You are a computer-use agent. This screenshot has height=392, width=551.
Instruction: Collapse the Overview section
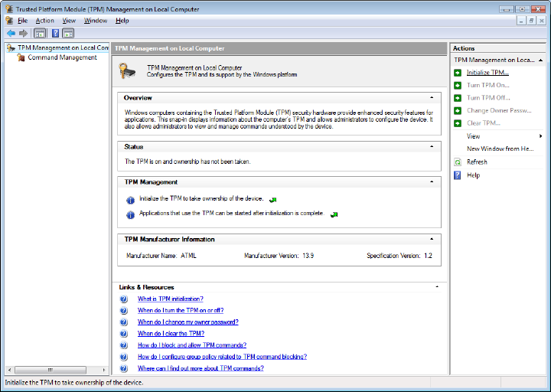pos(432,97)
